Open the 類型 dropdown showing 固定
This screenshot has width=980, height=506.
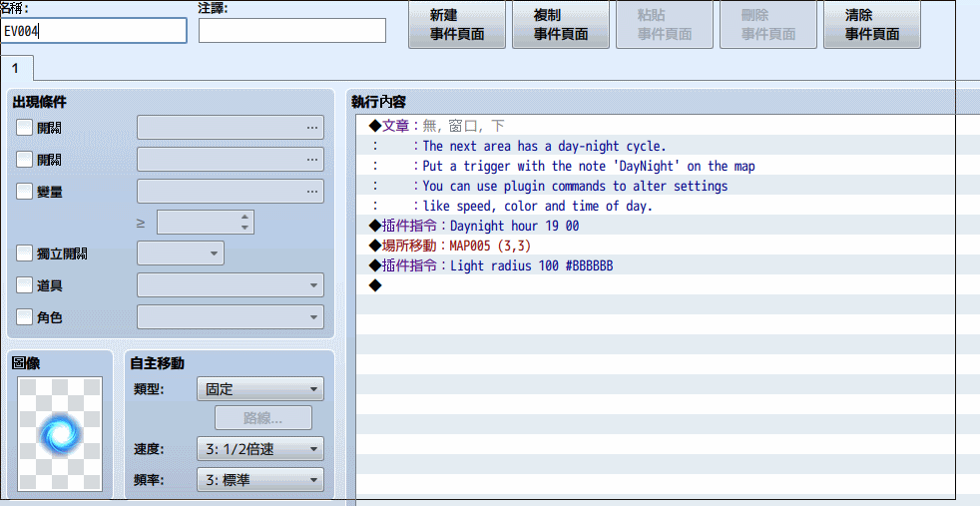tap(260, 389)
